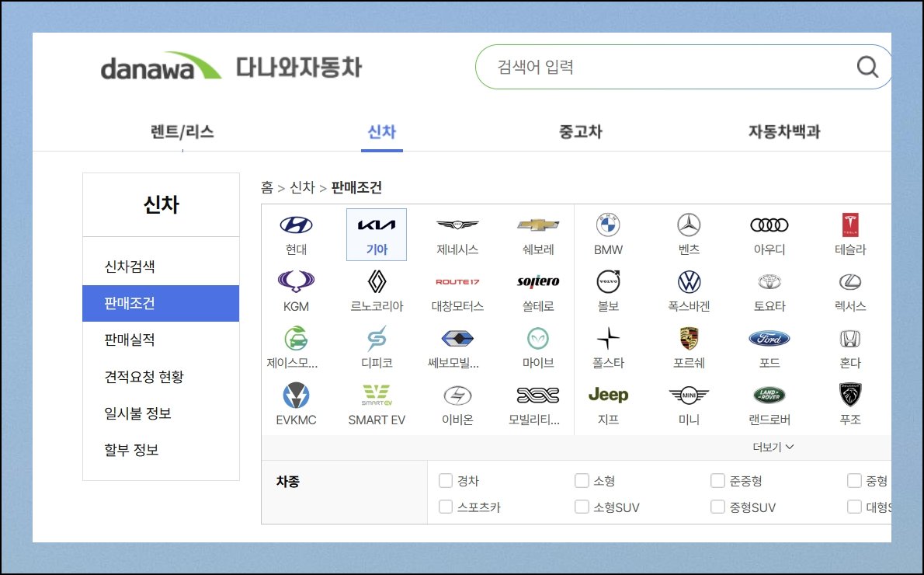The image size is (924, 575).
Task: Choose the Porsche (포르쉐) crest logo
Action: tap(689, 338)
